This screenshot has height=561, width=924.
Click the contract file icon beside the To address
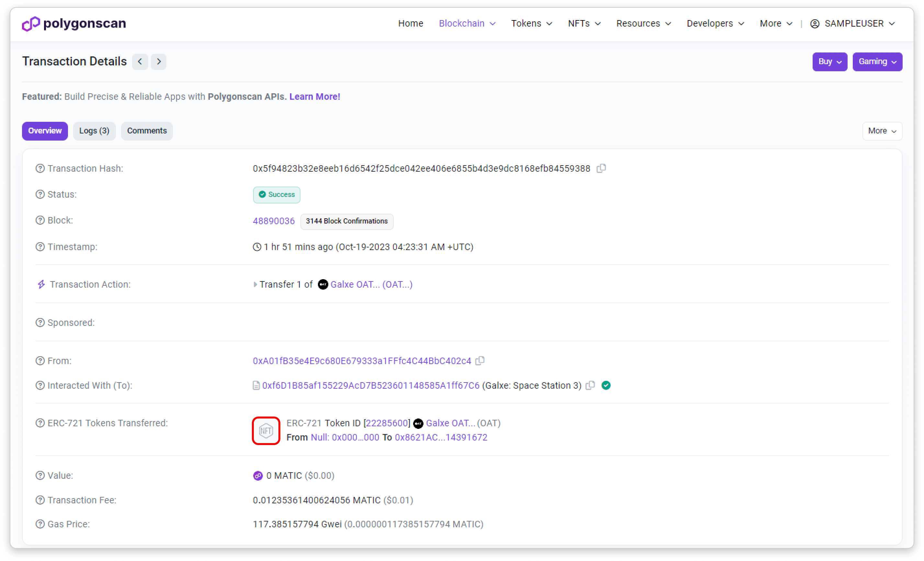256,386
